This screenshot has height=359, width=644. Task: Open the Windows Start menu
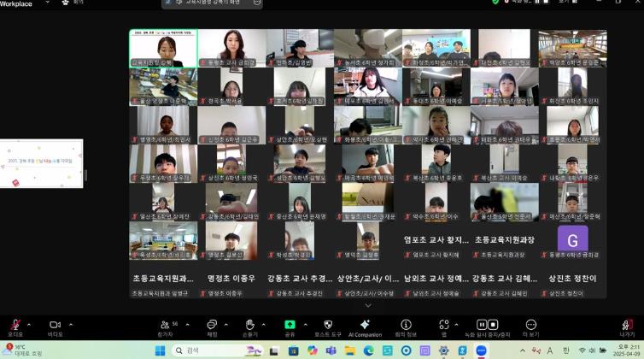pyautogui.click(x=160, y=350)
